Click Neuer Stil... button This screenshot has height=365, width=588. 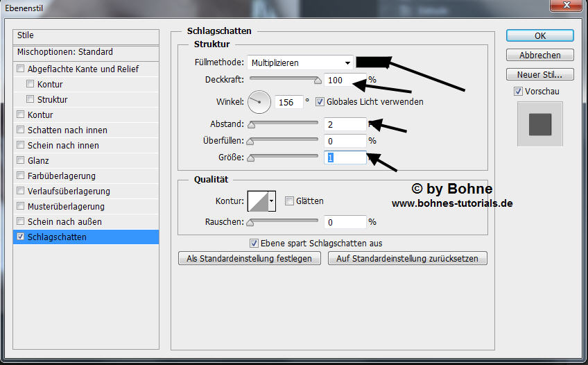pyautogui.click(x=539, y=74)
